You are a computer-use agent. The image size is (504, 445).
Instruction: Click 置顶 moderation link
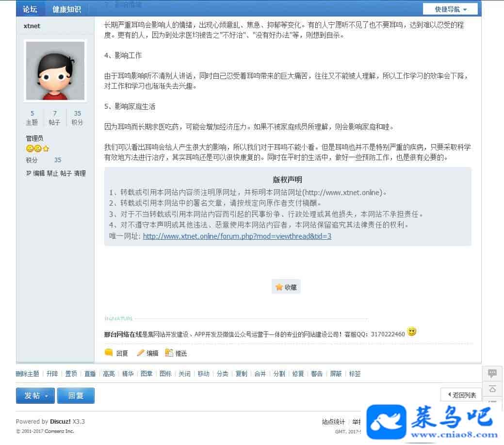pyautogui.click(x=71, y=374)
